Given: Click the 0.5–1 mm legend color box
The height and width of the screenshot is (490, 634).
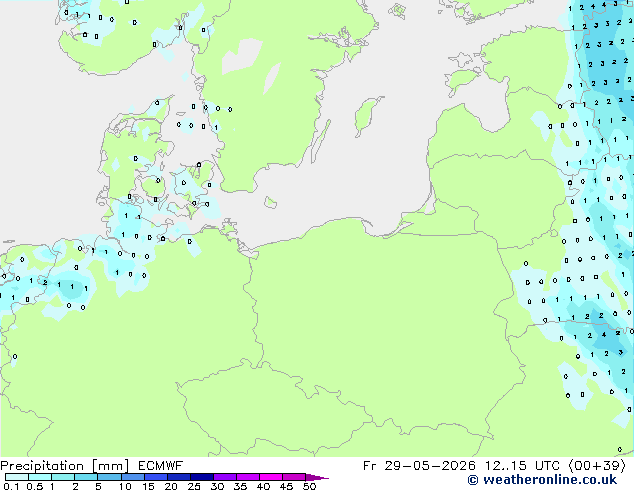Looking at the screenshot, I should coord(40,477).
